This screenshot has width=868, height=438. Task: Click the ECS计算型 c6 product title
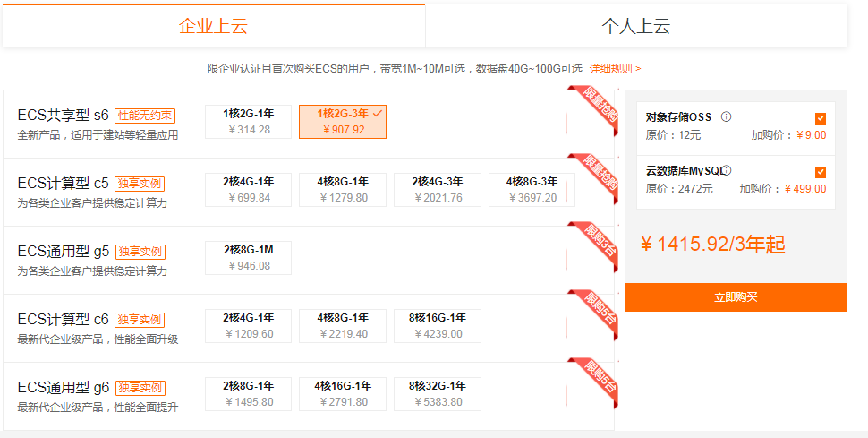(64, 320)
